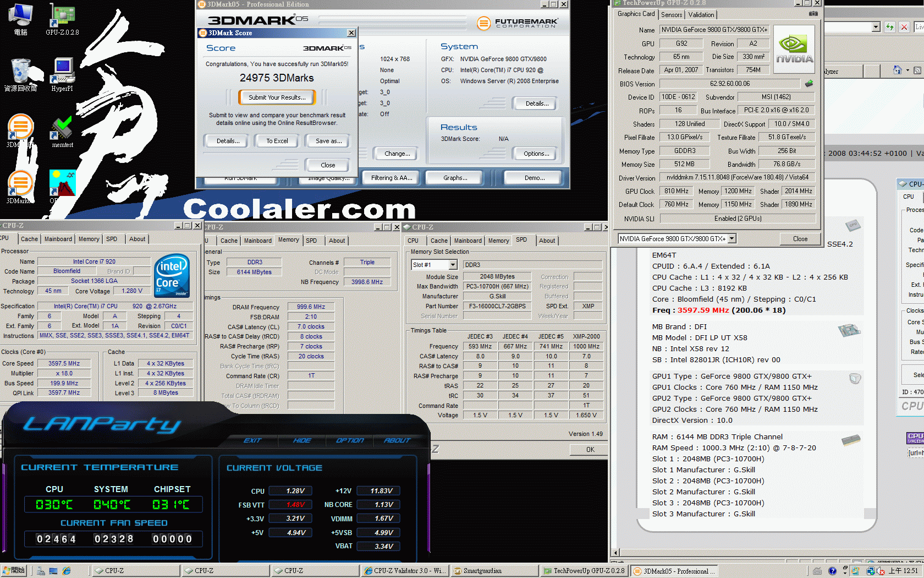This screenshot has width=924, height=578.
Task: Click the GPU Name field in GPU-Z
Action: tap(714, 30)
